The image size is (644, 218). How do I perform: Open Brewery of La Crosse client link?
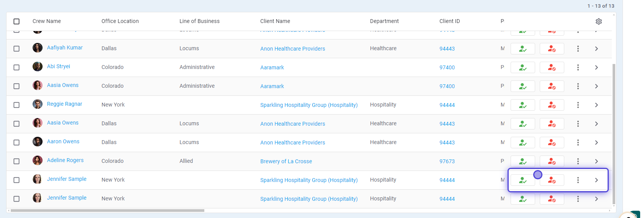(x=286, y=161)
